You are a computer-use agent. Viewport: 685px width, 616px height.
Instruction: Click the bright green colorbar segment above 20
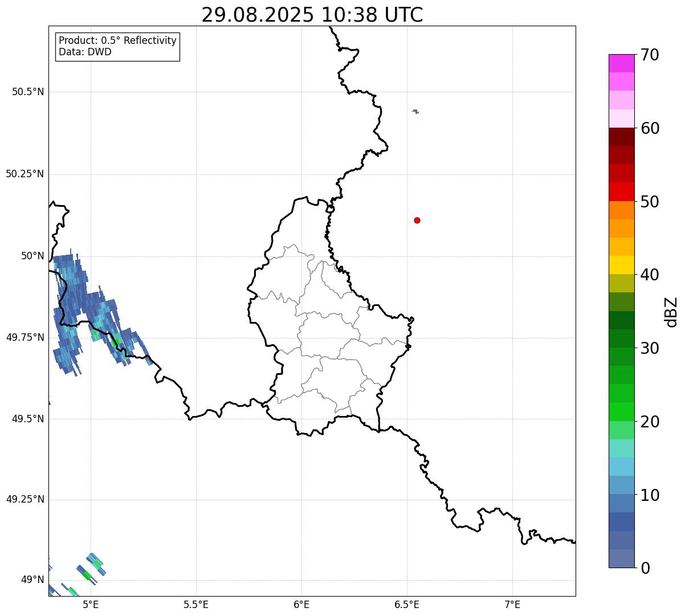point(621,411)
